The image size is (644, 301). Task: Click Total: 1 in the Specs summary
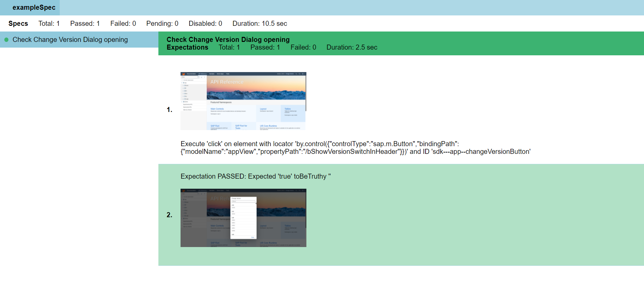click(49, 23)
